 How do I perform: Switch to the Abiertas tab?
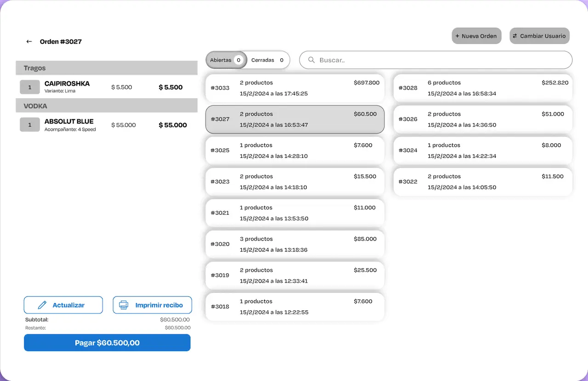tap(226, 60)
